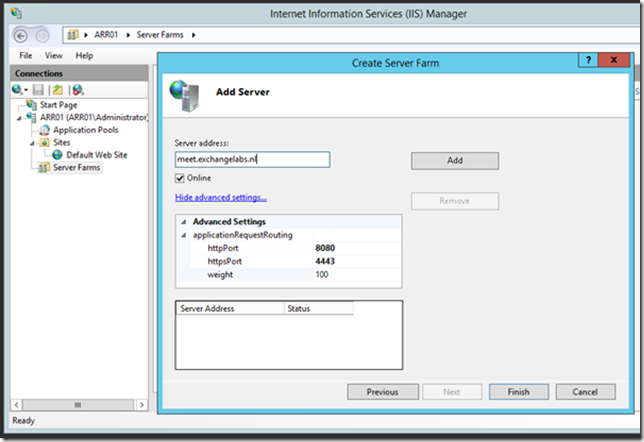
Task: Click the Hide advanced settings link
Action: click(221, 198)
